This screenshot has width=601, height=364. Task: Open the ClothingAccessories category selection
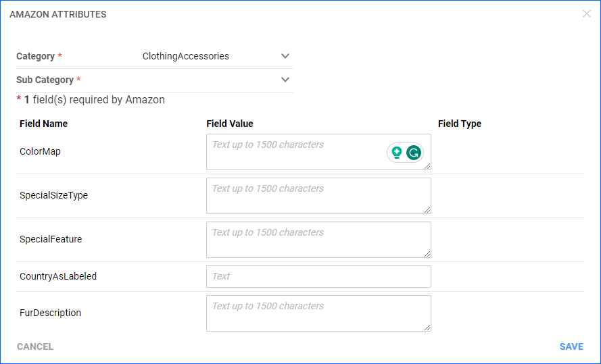(185, 56)
